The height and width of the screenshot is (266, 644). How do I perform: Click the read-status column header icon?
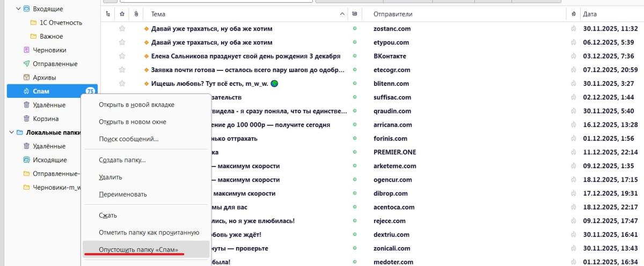(354, 14)
